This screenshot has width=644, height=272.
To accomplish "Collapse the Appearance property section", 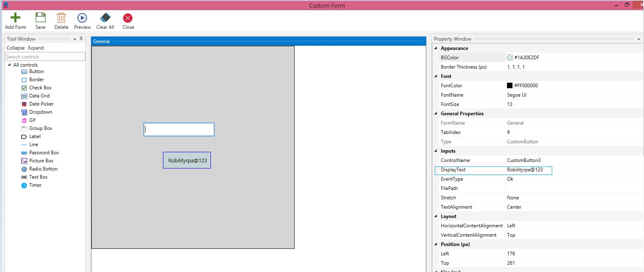I will [x=436, y=48].
